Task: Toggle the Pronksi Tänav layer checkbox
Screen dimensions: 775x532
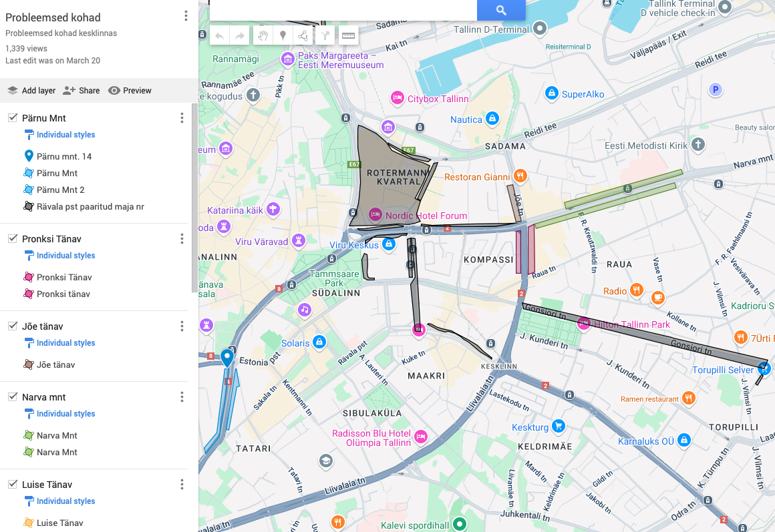Action: coord(13,238)
